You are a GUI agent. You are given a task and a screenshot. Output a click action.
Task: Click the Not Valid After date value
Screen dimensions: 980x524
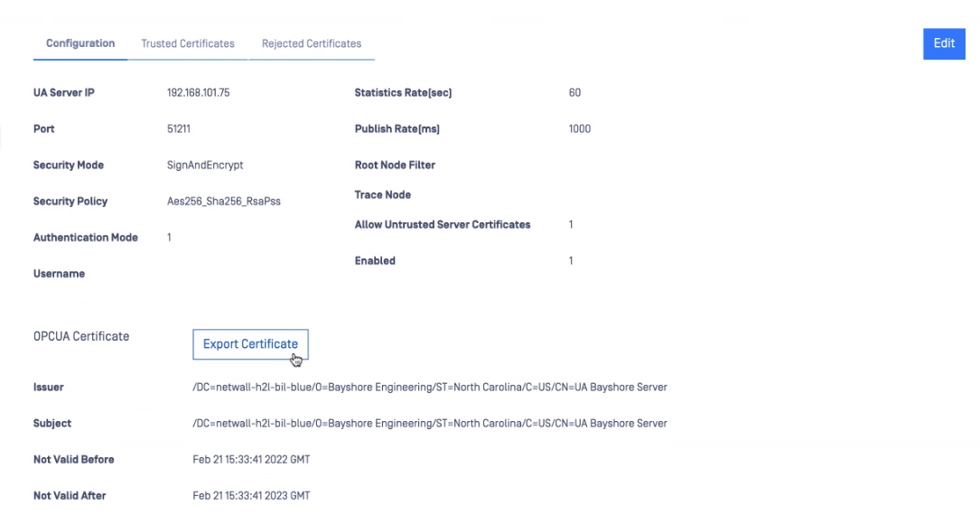[x=251, y=496]
